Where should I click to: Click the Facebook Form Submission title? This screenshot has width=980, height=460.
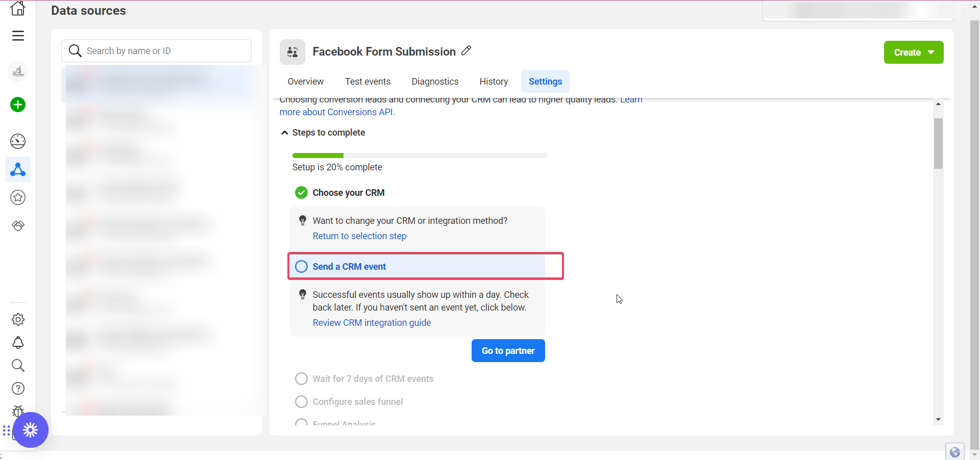coord(384,52)
